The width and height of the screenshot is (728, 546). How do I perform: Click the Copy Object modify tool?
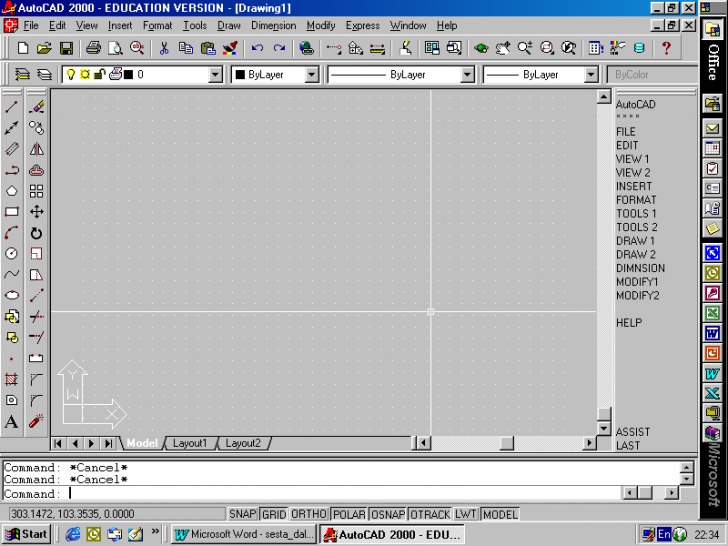point(36,128)
